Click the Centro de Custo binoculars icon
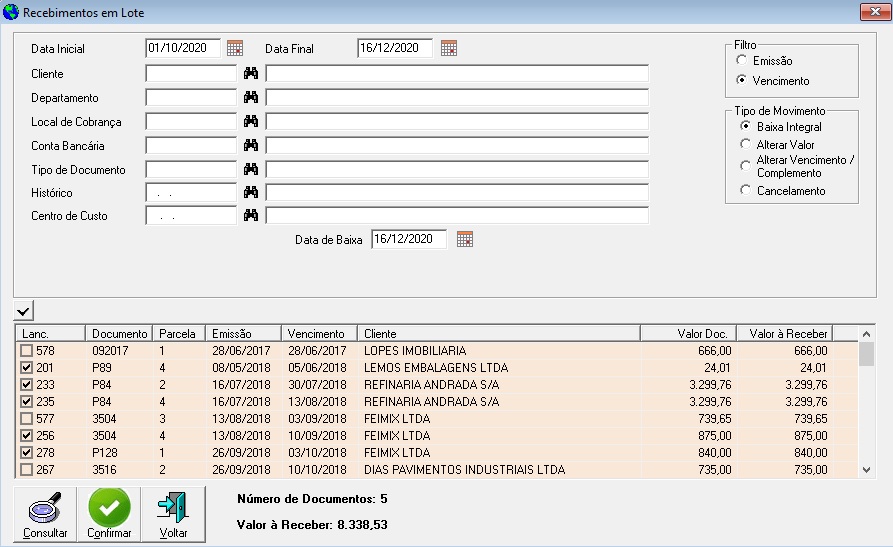The height and width of the screenshot is (547, 893). coord(251,216)
